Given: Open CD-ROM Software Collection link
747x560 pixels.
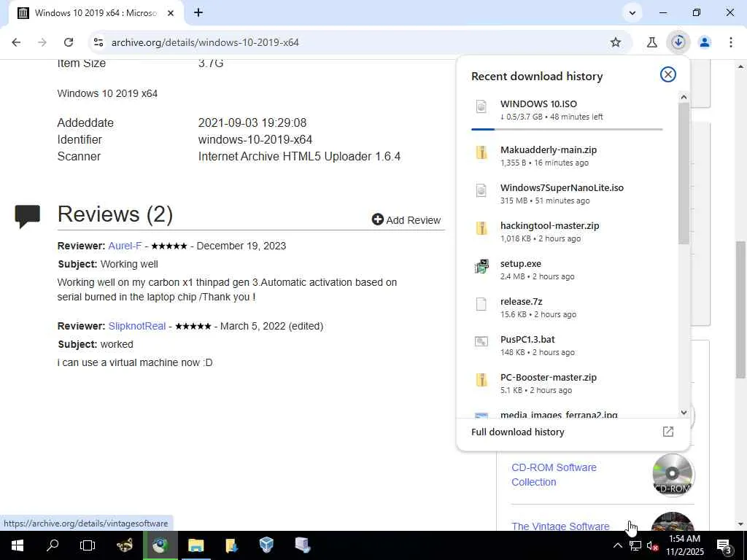Looking at the screenshot, I should pyautogui.click(x=554, y=475).
